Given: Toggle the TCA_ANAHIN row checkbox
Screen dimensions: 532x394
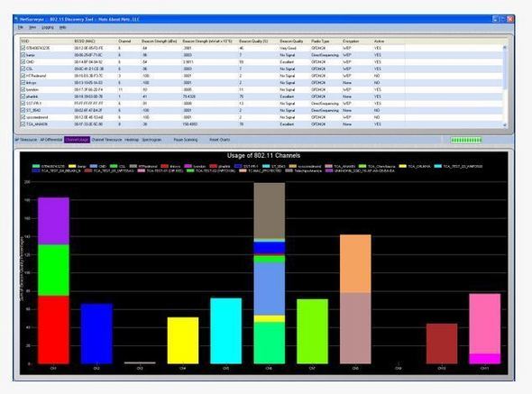Looking at the screenshot, I should click(23, 124).
